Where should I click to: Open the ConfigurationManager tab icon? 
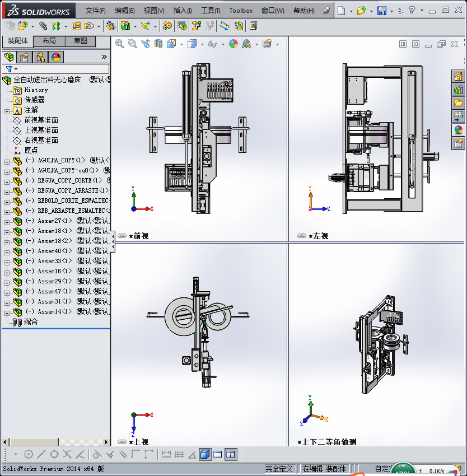(40, 57)
